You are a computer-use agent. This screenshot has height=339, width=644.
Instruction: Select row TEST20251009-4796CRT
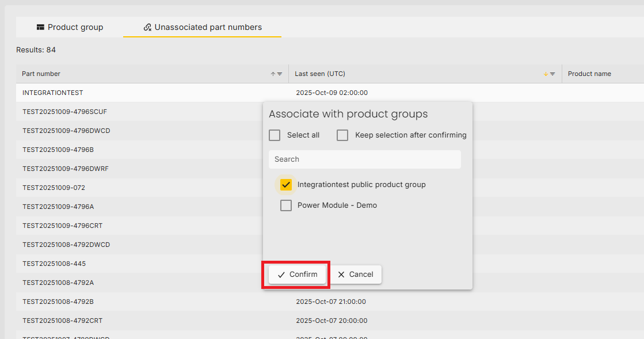[x=140, y=226]
